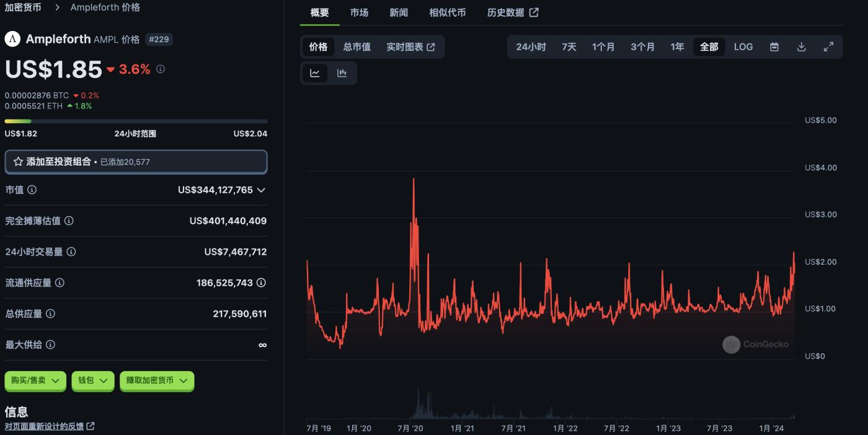Switch to the 市场 tab
Viewport: 868px width, 435px height.
coord(359,12)
